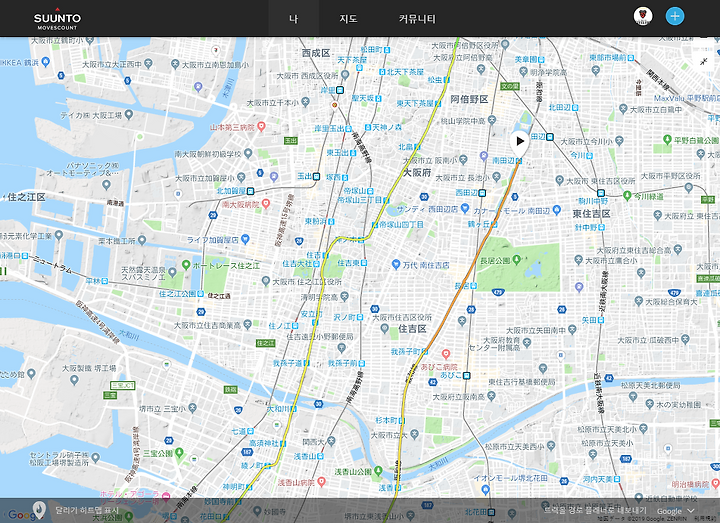Click the 長居 station icon
This screenshot has height=523, width=720.
pyautogui.click(x=473, y=286)
